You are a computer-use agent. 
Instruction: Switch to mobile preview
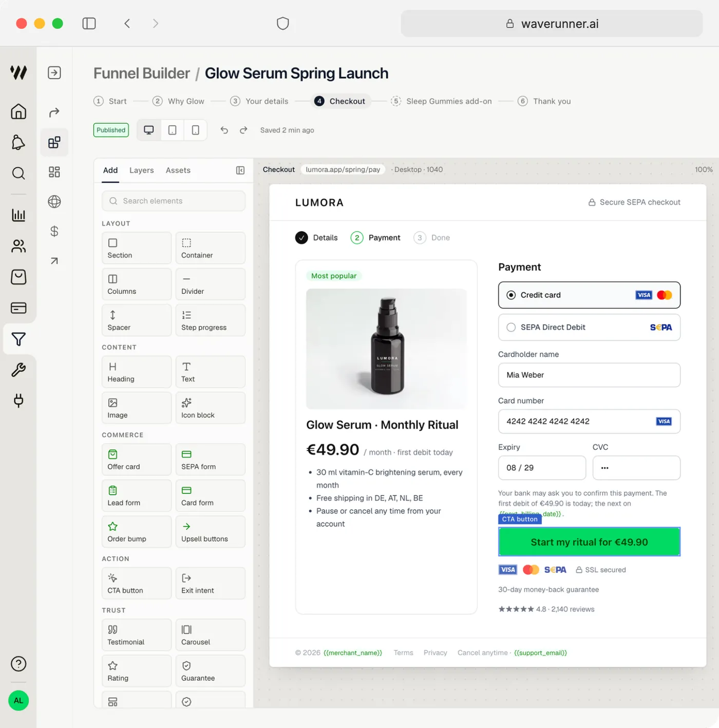click(196, 130)
